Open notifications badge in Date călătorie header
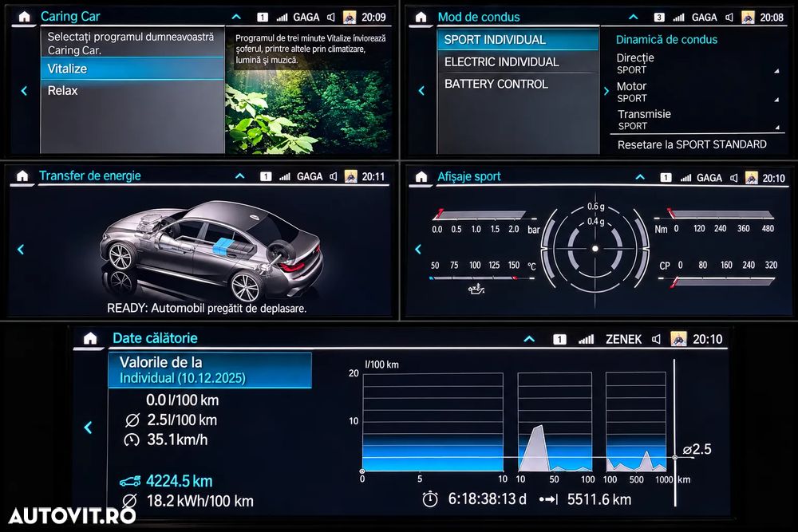This screenshot has width=798, height=532. [559, 339]
